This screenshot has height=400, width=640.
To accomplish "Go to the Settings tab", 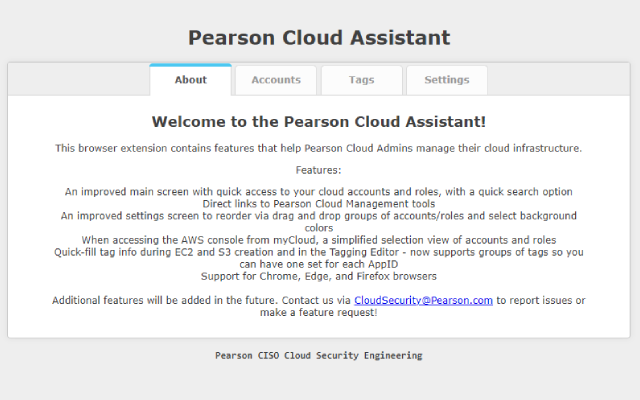I will 446,80.
